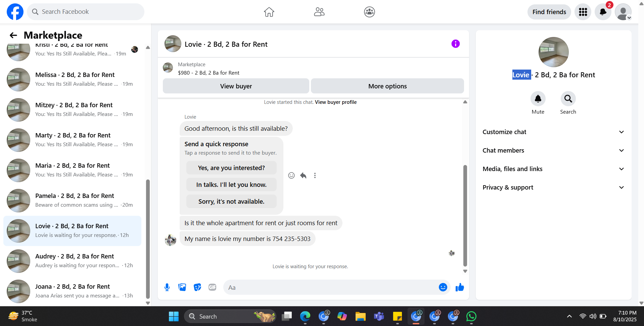Expand the Privacy & support section
This screenshot has width=644, height=326.
pyautogui.click(x=553, y=188)
